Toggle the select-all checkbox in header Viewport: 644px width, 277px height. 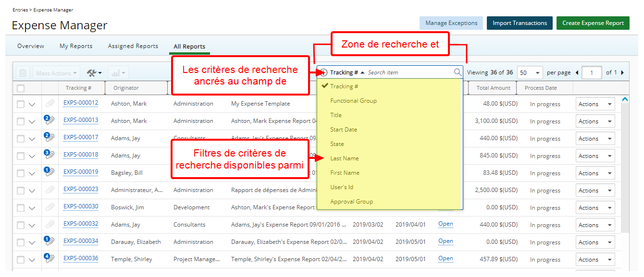21,88
